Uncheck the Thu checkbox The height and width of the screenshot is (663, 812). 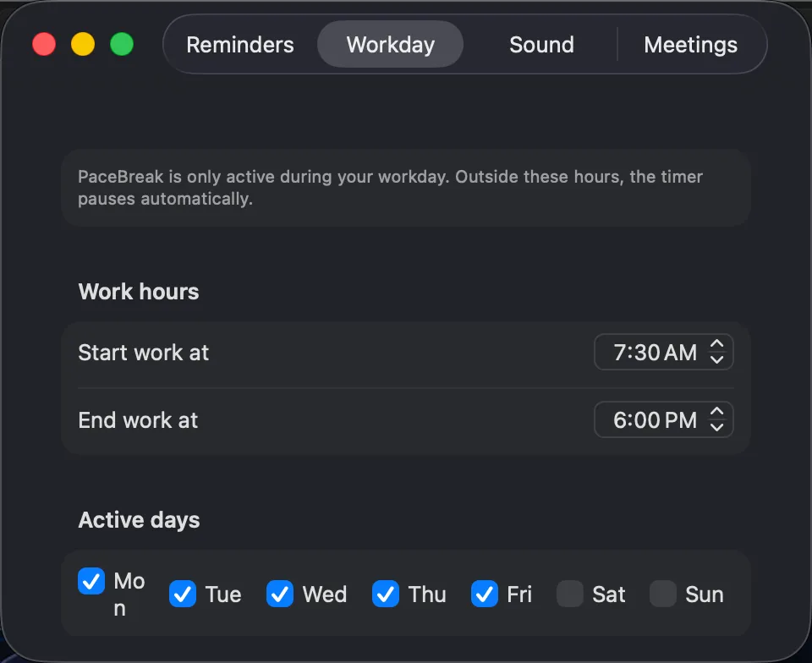pos(386,594)
